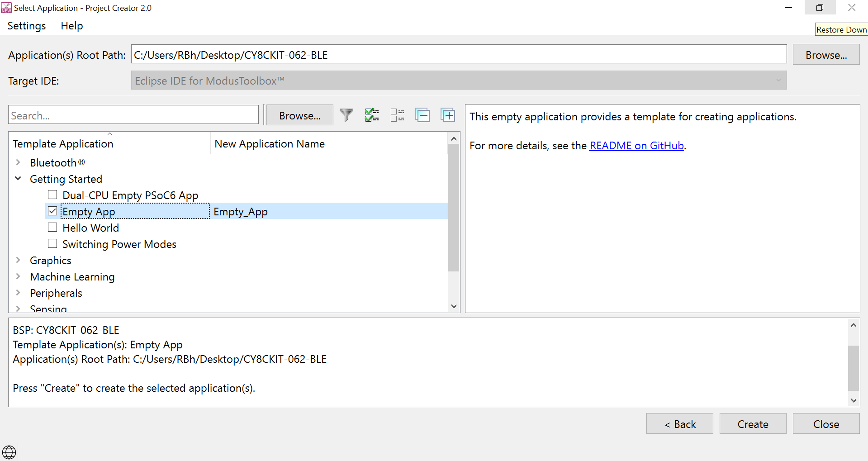Click the template list scroll-up arrow
This screenshot has height=461, width=868.
pos(454,138)
